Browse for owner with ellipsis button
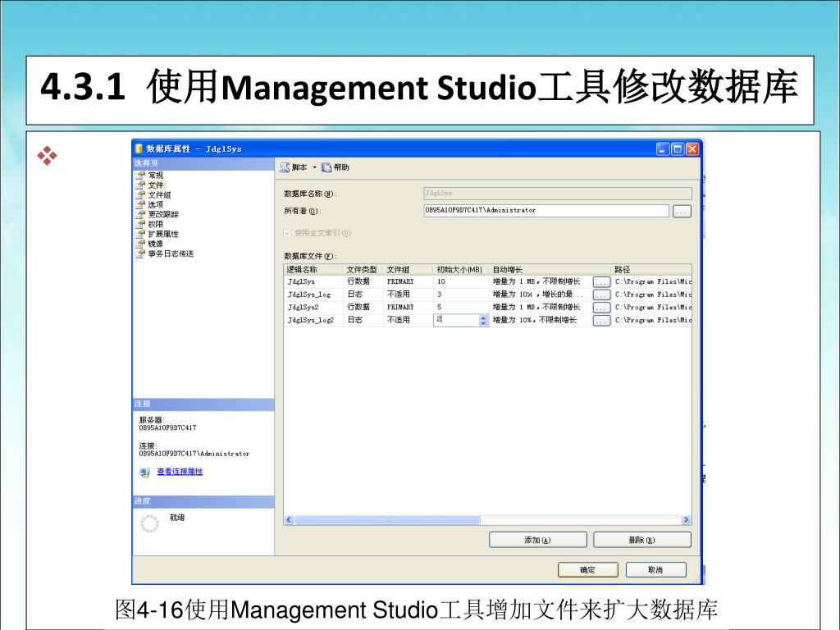The width and height of the screenshot is (840, 630). pos(682,211)
